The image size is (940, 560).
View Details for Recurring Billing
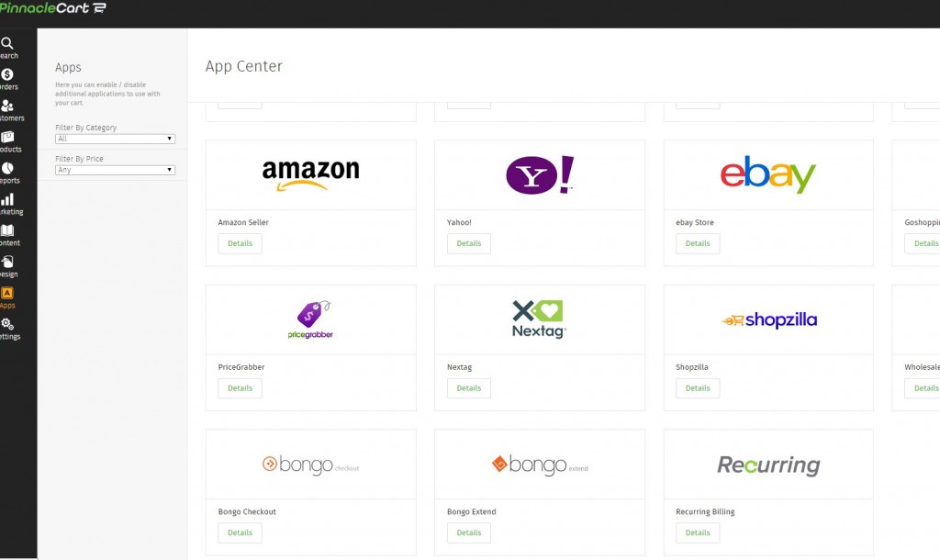click(698, 532)
